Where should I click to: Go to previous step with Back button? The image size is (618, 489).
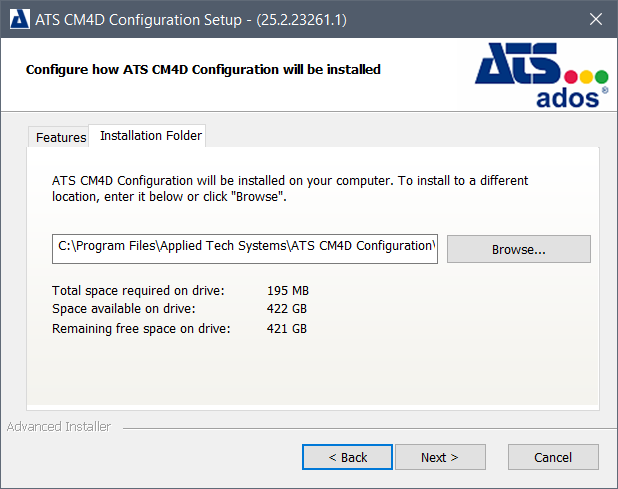point(347,457)
